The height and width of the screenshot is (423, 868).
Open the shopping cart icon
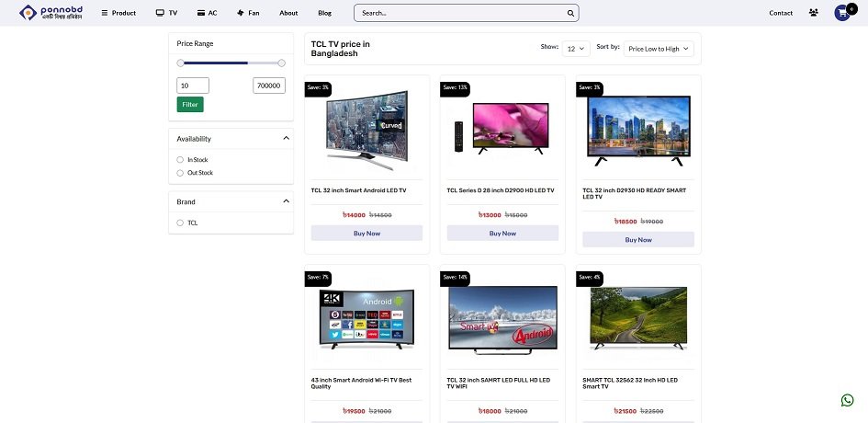[x=842, y=13]
